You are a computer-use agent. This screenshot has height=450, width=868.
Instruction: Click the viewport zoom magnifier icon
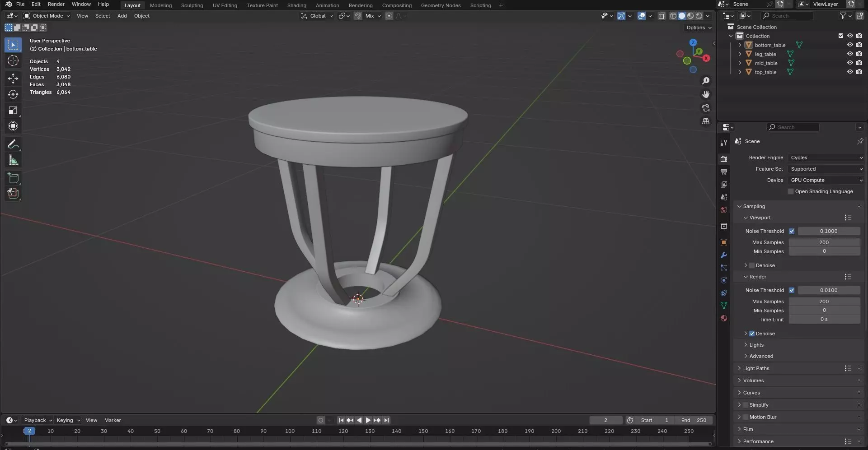pyautogui.click(x=706, y=81)
